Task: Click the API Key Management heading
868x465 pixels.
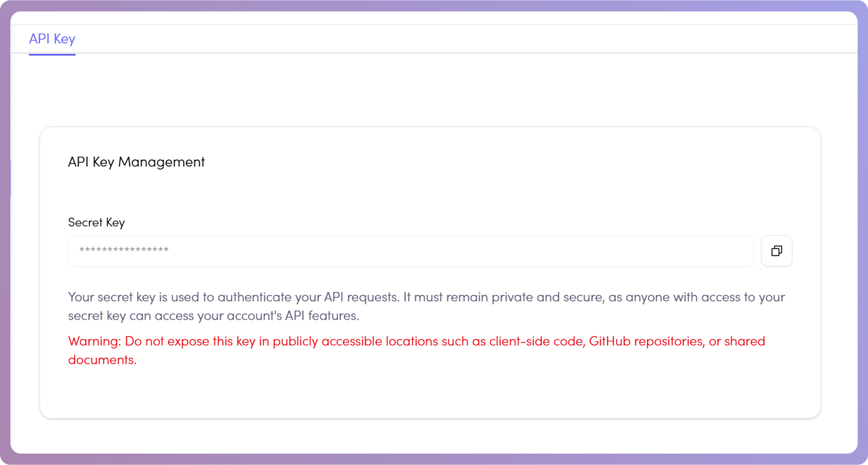Action: 136,162
